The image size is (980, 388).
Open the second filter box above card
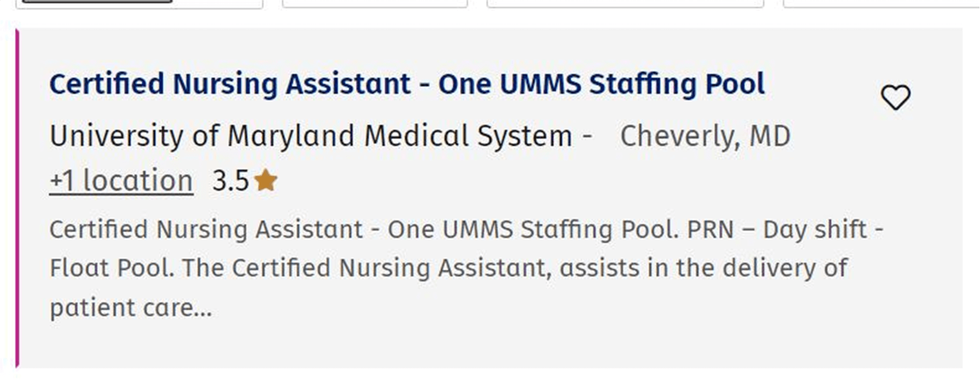pos(374,3)
